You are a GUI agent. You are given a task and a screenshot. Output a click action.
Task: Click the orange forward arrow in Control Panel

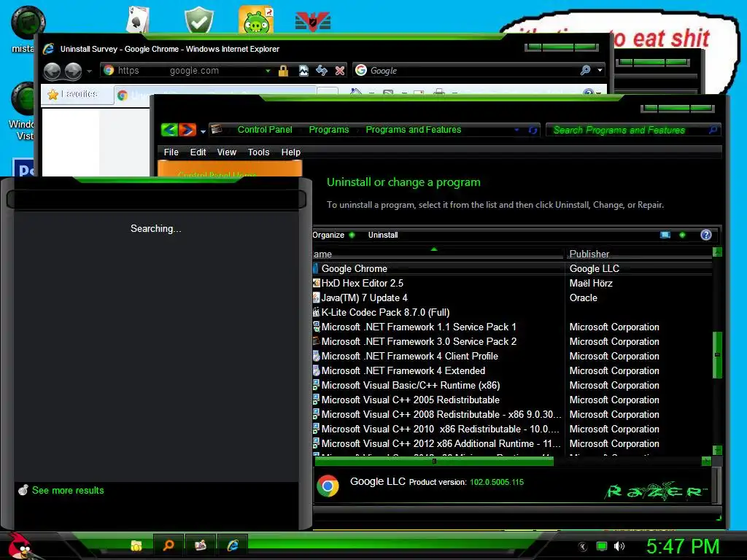pyautogui.click(x=187, y=130)
